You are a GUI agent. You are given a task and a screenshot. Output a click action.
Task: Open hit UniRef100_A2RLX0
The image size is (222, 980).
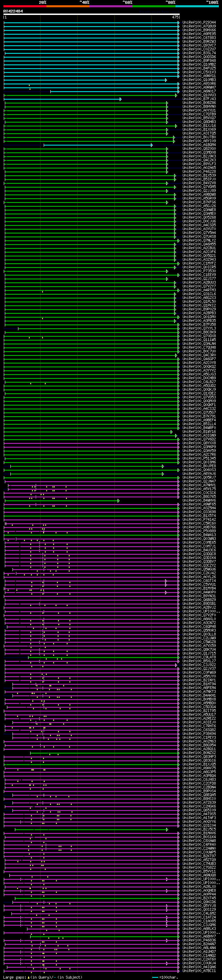pos(199,887)
